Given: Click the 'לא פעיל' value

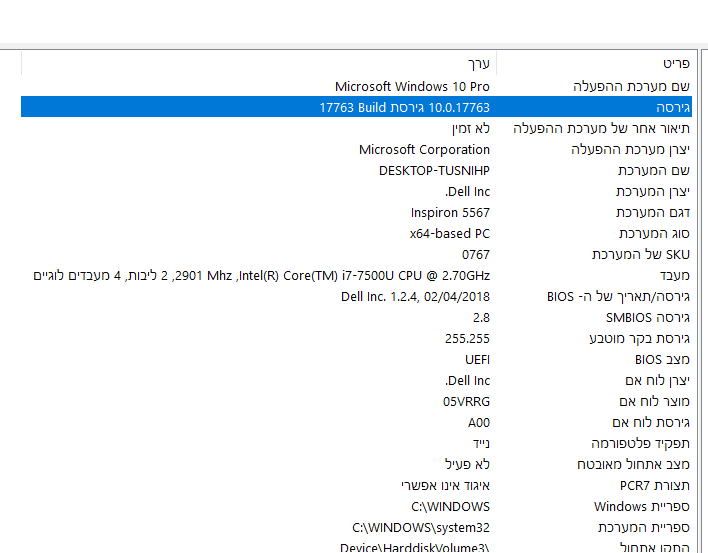Looking at the screenshot, I should click(467, 465).
